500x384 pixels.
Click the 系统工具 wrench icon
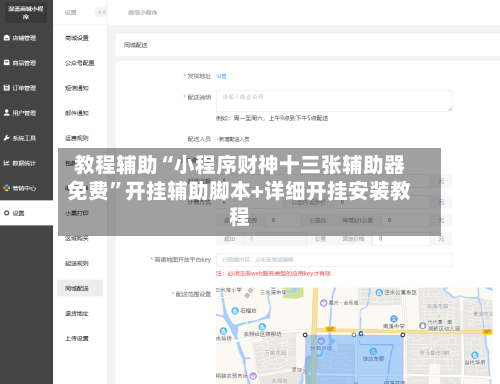pos(6,138)
